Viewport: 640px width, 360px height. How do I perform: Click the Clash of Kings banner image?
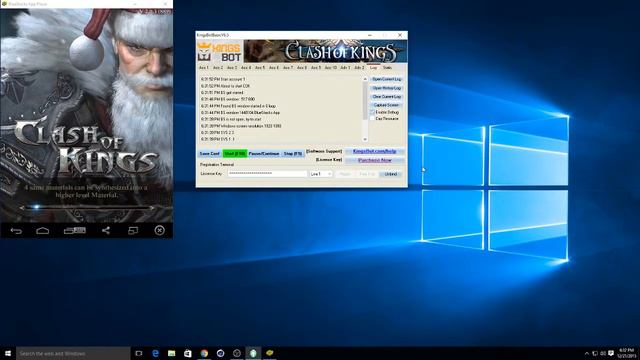coord(325,51)
